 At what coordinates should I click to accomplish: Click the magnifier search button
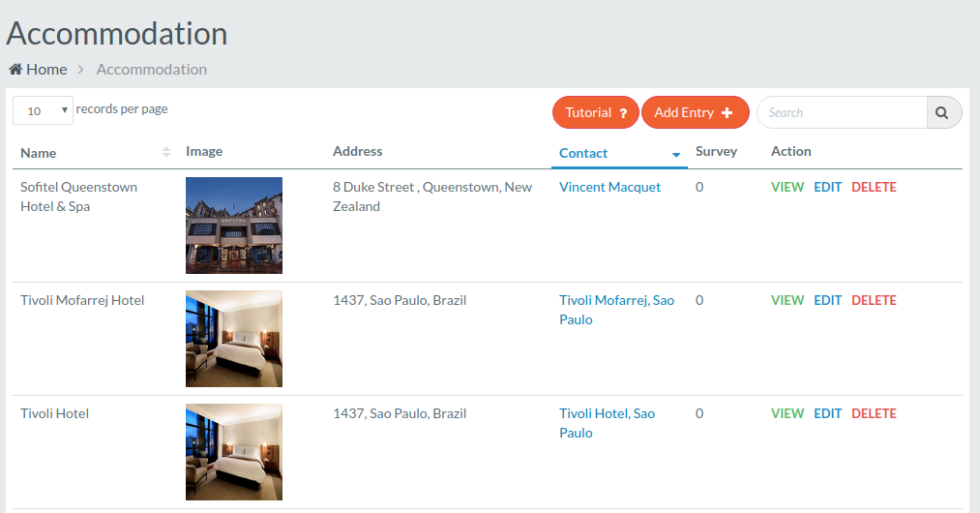(942, 112)
